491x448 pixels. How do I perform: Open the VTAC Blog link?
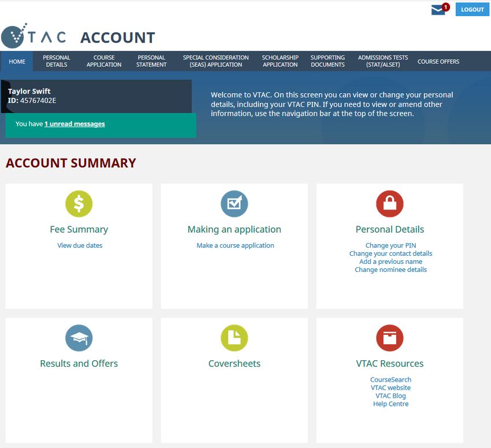click(391, 396)
